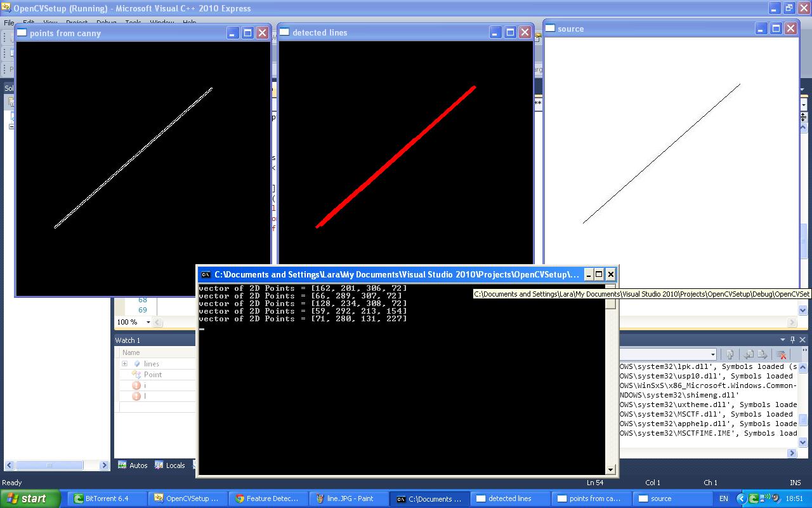812x508 pixels.
Task: Minimize the detected lines window
Action: click(x=495, y=32)
